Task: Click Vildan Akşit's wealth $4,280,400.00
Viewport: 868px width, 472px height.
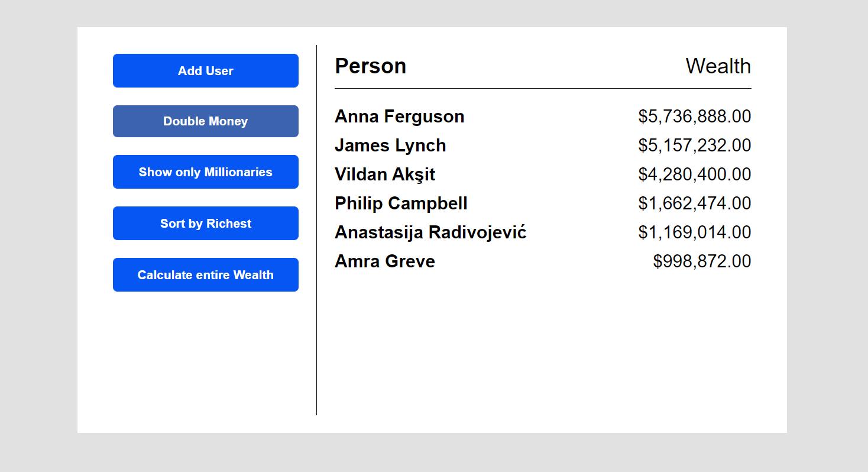Action: (694, 174)
